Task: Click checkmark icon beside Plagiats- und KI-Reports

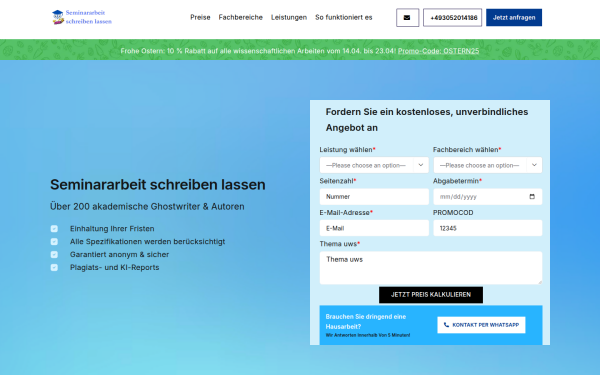Action: pos(54,267)
